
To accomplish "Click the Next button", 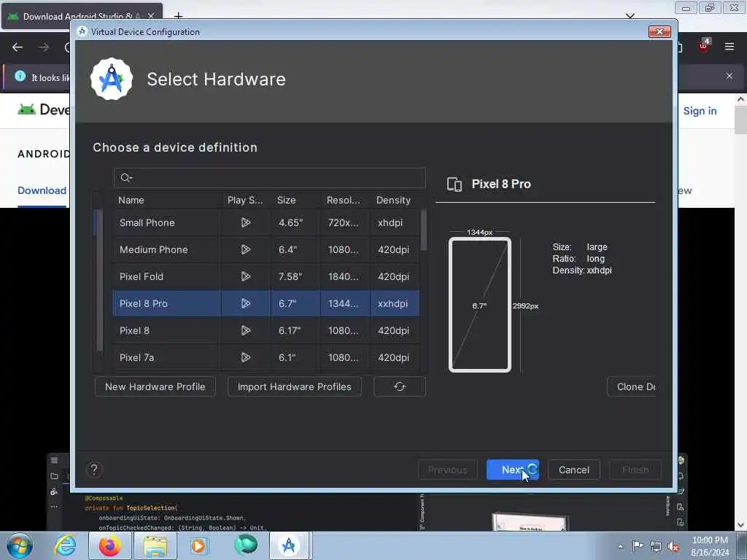I will pyautogui.click(x=513, y=470).
